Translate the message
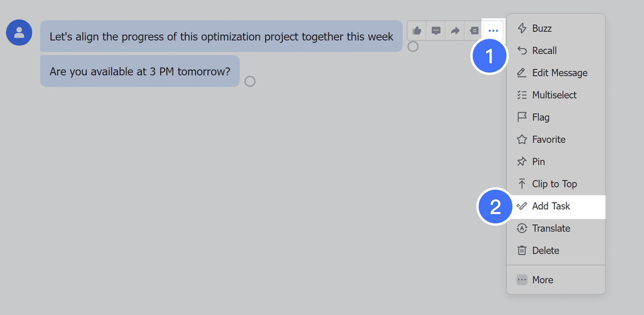Screen dimensions: 644x315 point(551,228)
